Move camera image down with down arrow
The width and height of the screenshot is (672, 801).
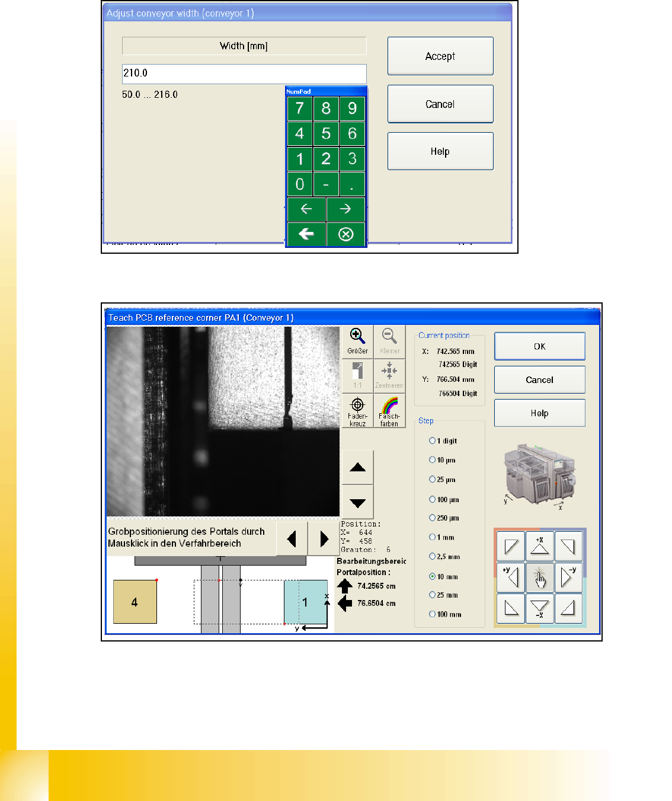358,503
